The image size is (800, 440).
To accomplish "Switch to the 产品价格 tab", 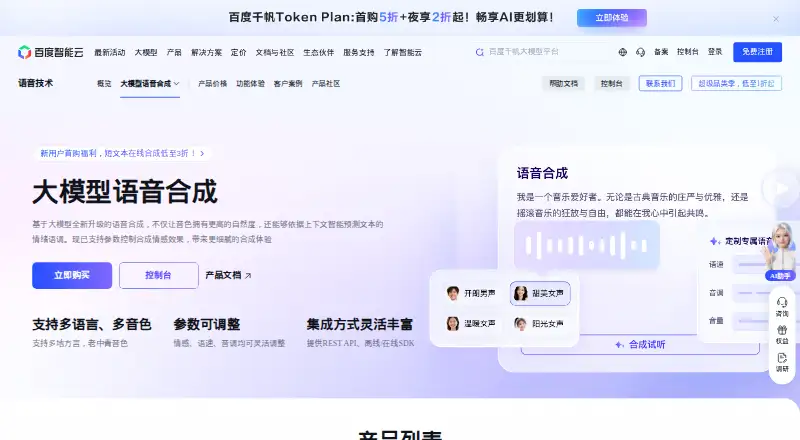I will (x=212, y=84).
